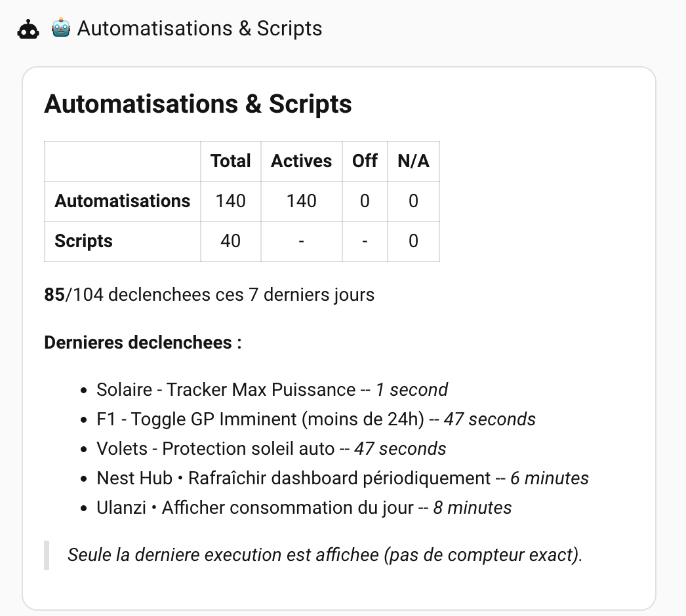Select the Scripts row label
The width and height of the screenshot is (686, 616).
[x=83, y=241]
